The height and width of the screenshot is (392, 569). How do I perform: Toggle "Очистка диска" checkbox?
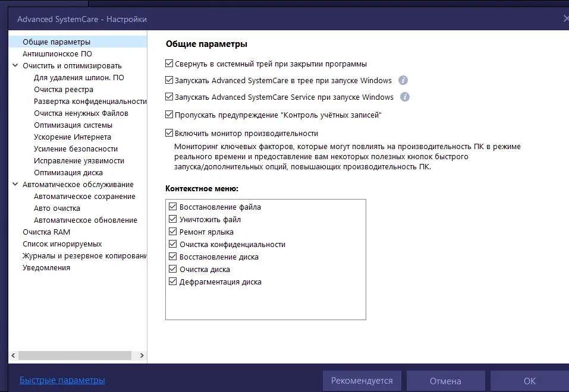pos(173,269)
